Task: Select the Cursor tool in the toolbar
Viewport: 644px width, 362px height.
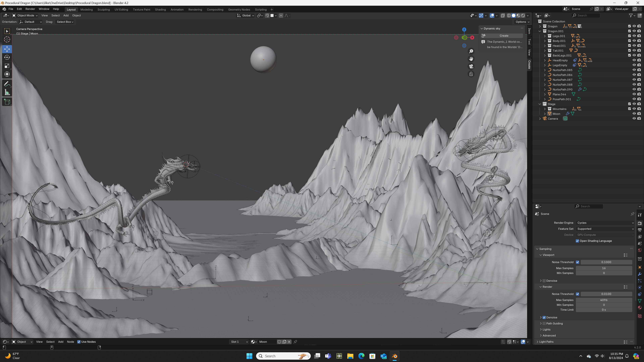Action: click(7, 40)
